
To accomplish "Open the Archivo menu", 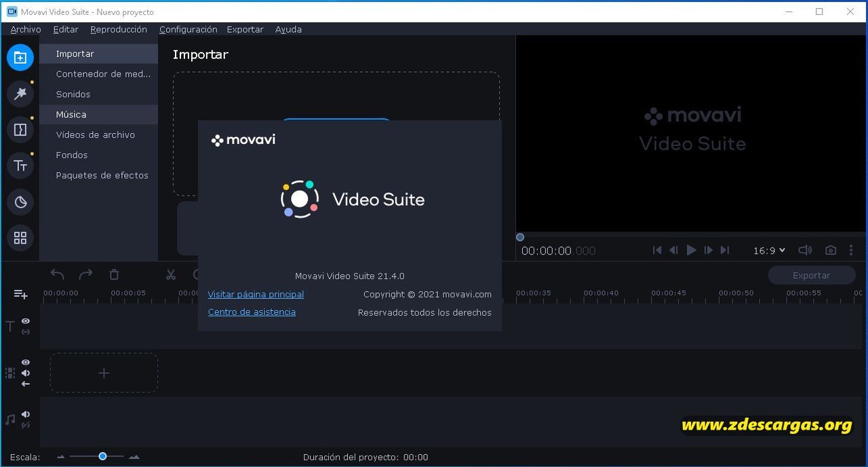I will coord(26,29).
